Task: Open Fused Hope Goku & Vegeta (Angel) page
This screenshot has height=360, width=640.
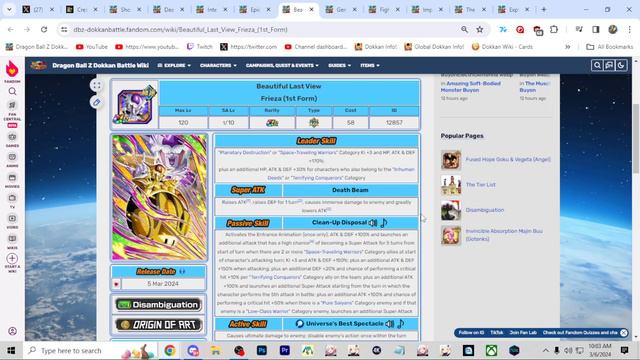Action: (x=508, y=159)
